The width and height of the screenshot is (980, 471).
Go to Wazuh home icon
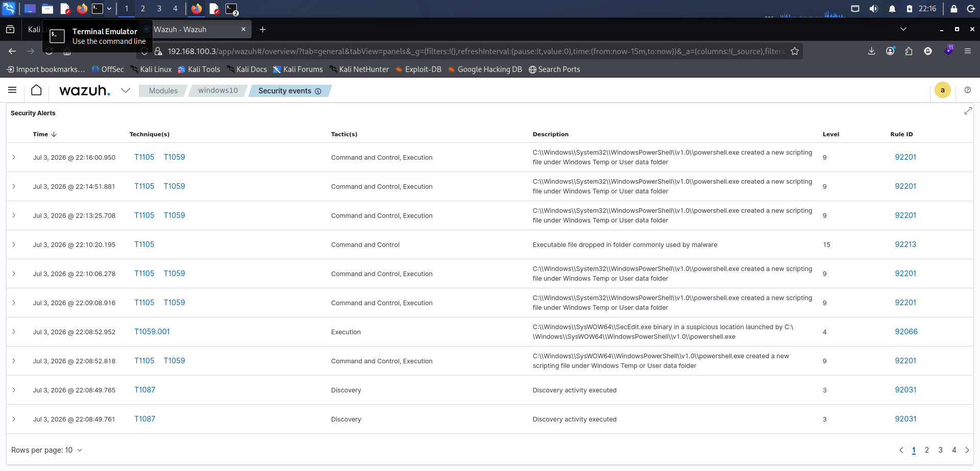(x=36, y=90)
